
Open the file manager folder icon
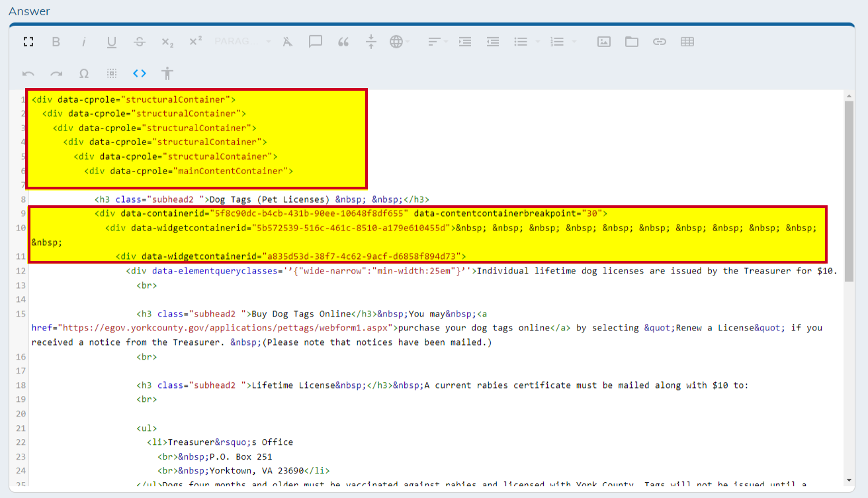tap(632, 42)
